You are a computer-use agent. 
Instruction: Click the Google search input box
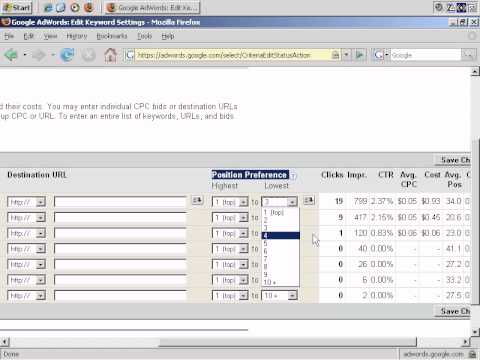[x=425, y=55]
